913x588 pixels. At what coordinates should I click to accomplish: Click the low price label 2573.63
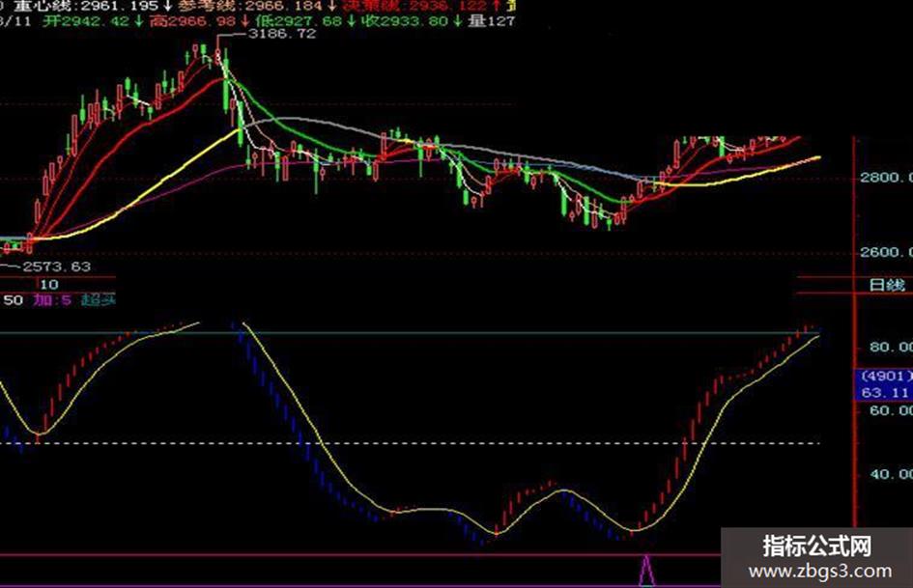[x=56, y=266]
